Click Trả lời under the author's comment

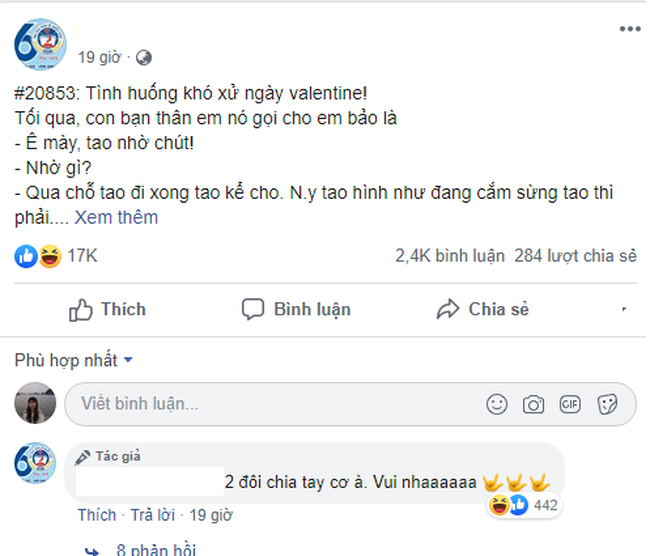pos(151,515)
